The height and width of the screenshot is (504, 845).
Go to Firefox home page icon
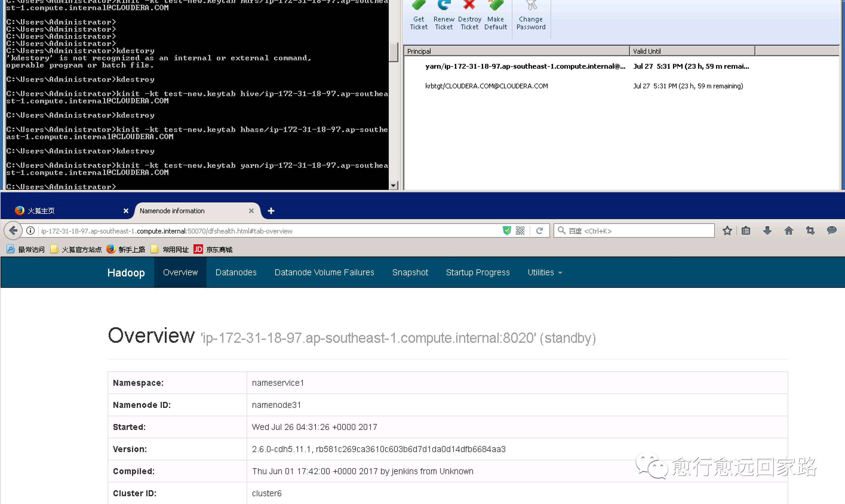(789, 231)
